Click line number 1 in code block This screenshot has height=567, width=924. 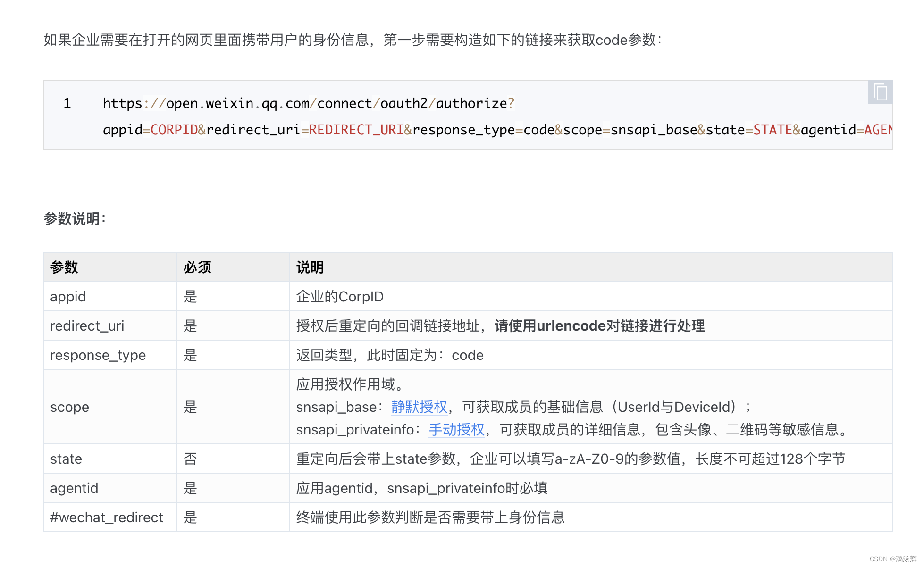[x=67, y=103]
